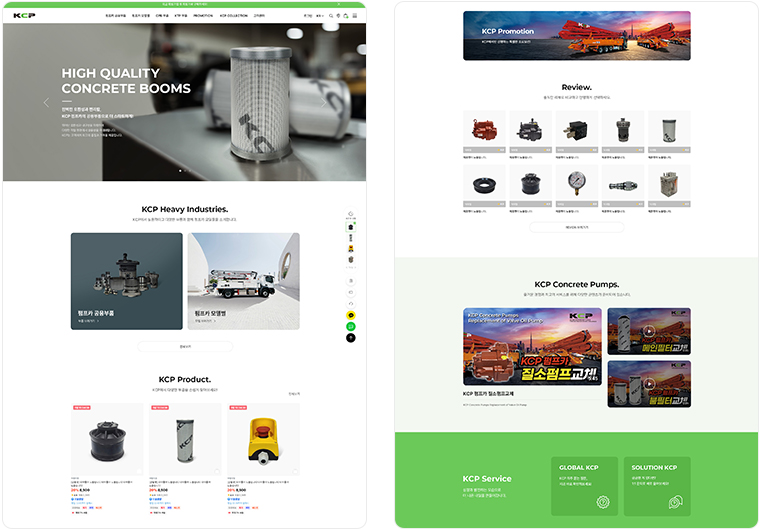Add the emergency stop switch to wishlist
Viewport: 760px width, 530px height.
(295, 471)
